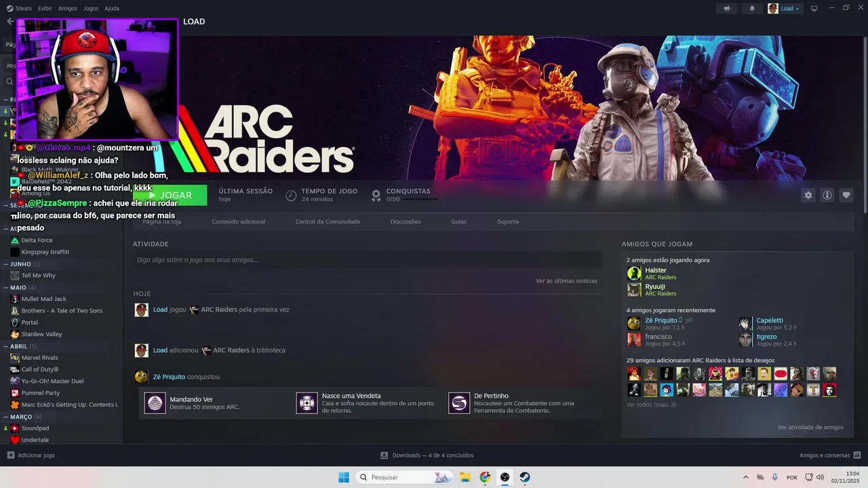Viewport: 868px width, 488px height.
Task: Open OBS Studio from taskbar
Action: click(x=505, y=477)
